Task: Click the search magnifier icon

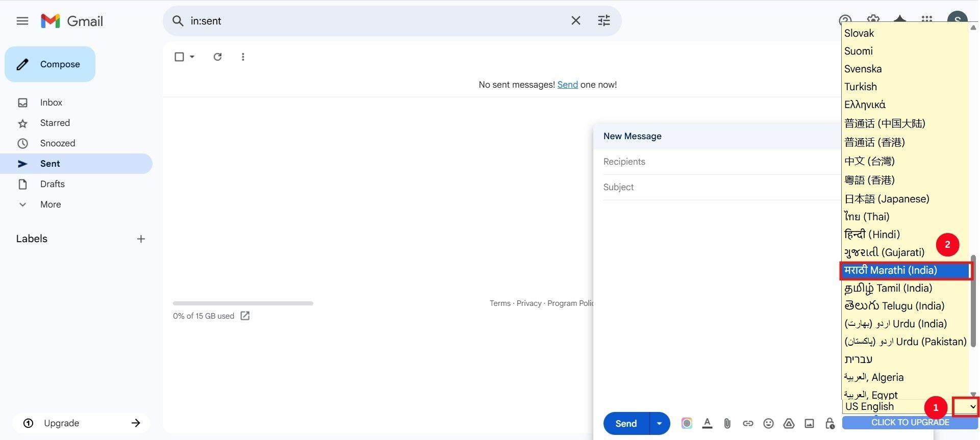Action: pyautogui.click(x=178, y=21)
